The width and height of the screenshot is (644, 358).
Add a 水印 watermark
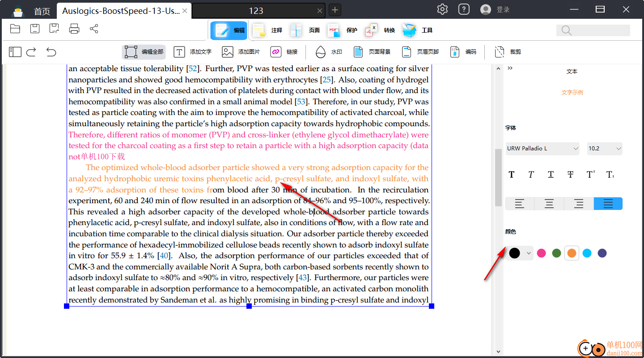[329, 52]
